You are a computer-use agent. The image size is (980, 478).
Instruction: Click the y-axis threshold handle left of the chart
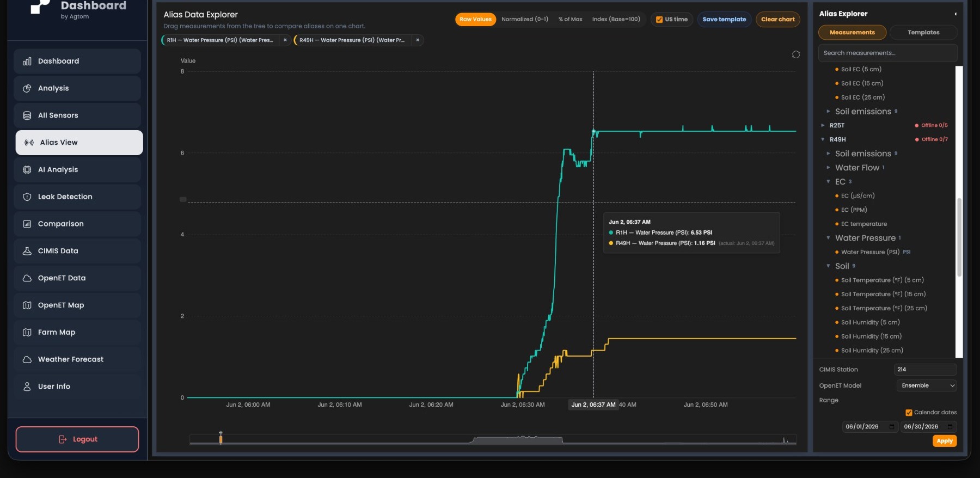click(x=183, y=199)
